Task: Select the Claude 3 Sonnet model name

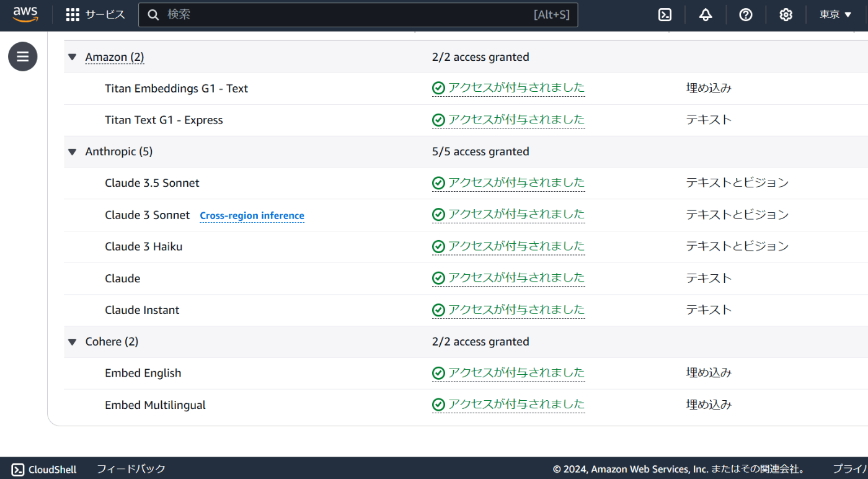Action: click(147, 215)
